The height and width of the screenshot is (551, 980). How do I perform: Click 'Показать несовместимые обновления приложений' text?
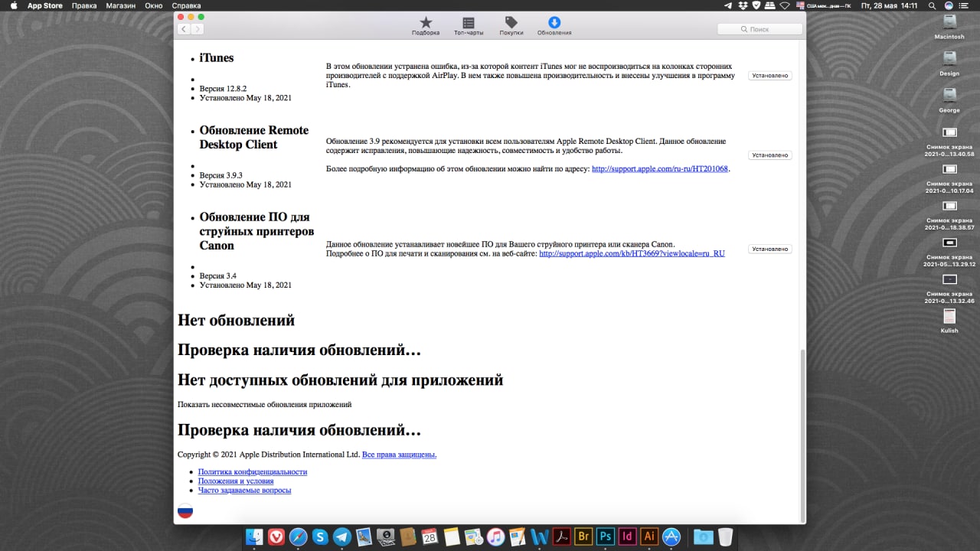pos(264,404)
